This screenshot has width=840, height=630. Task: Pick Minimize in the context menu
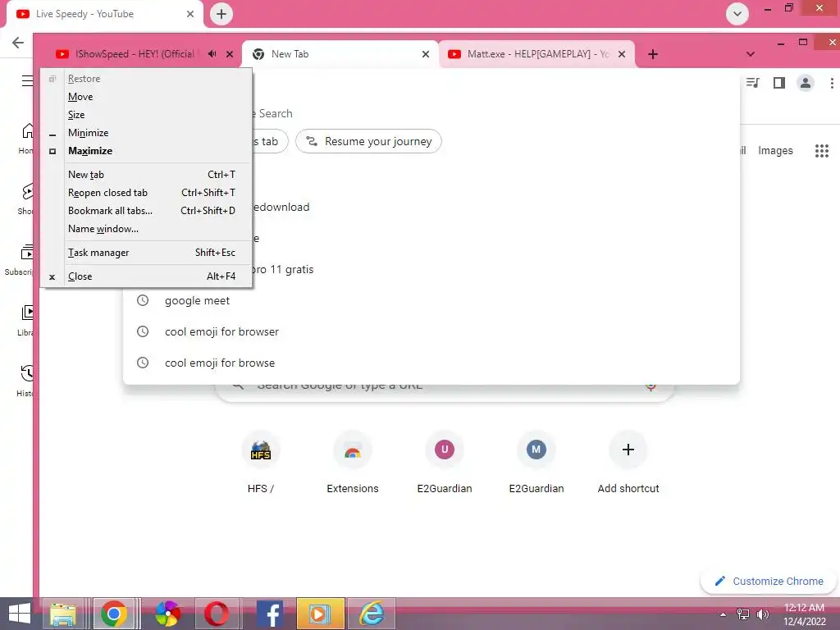[x=146, y=133]
